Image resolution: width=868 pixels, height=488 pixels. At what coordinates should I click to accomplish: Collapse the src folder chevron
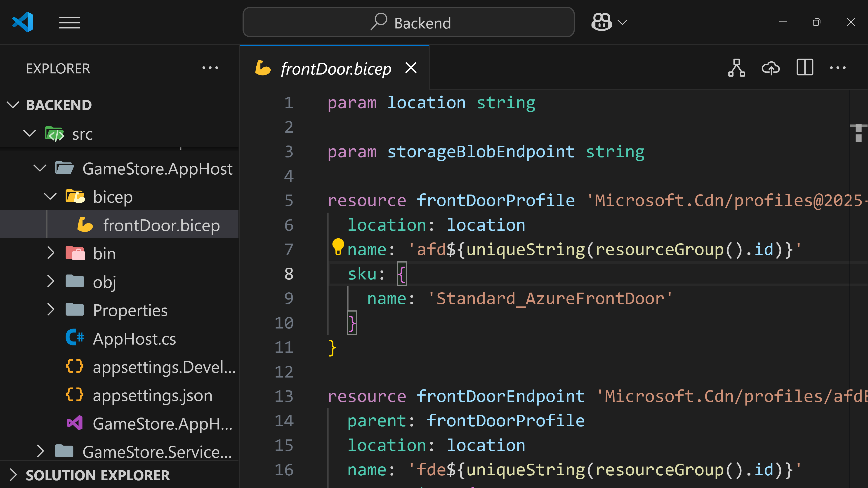[x=30, y=134]
